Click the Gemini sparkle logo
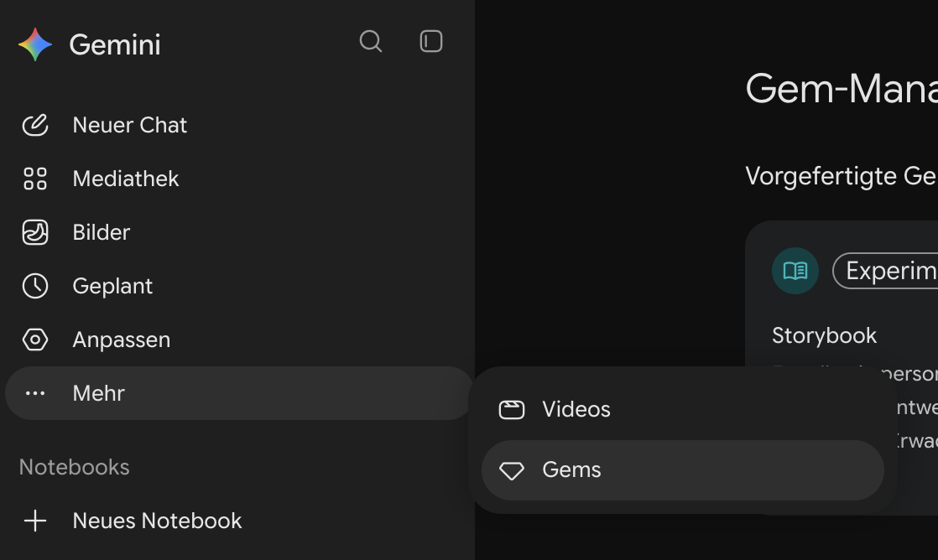938x560 pixels. (x=35, y=44)
